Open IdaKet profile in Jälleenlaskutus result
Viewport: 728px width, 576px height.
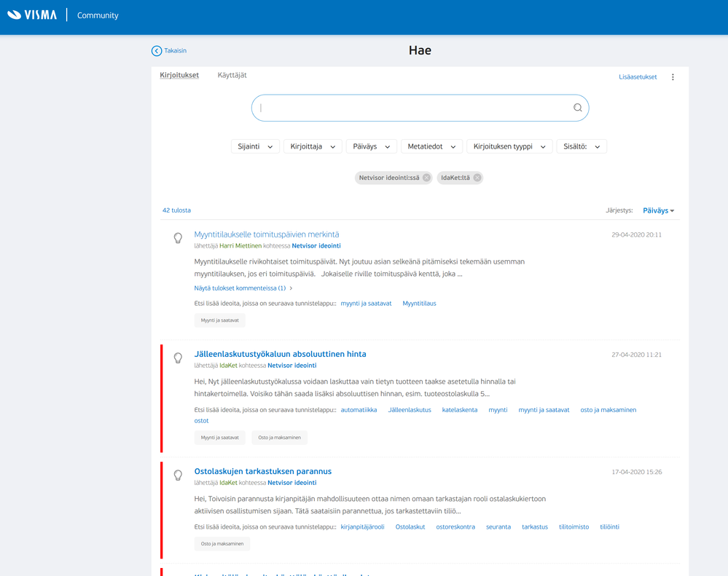coord(228,366)
